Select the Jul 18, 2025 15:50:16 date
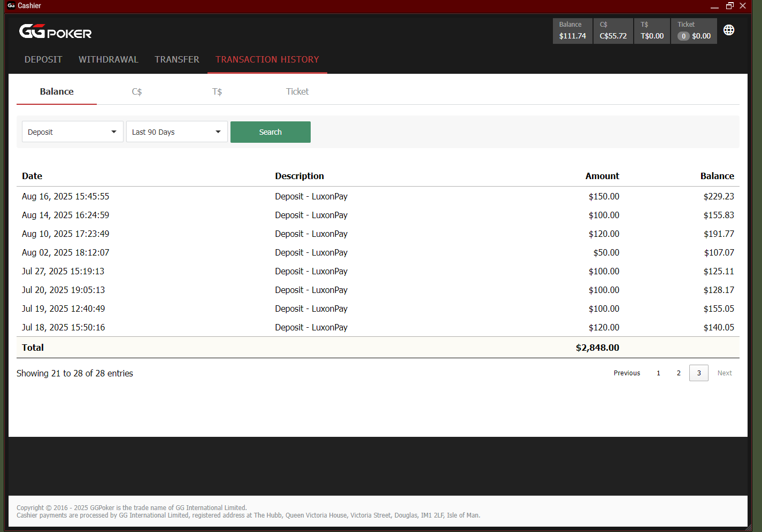 63,327
